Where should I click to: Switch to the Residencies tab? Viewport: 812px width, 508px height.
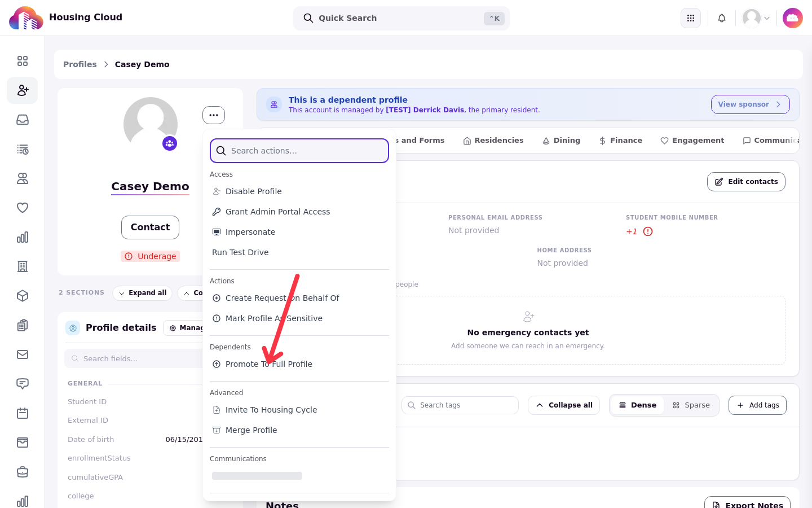[493, 141]
